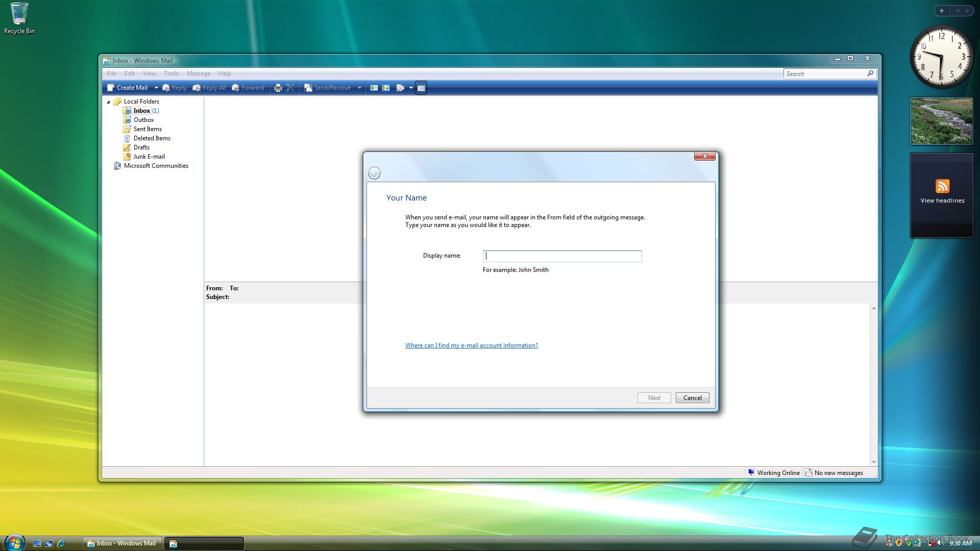
Task: Click the Cancel button in wizard
Action: click(x=692, y=398)
